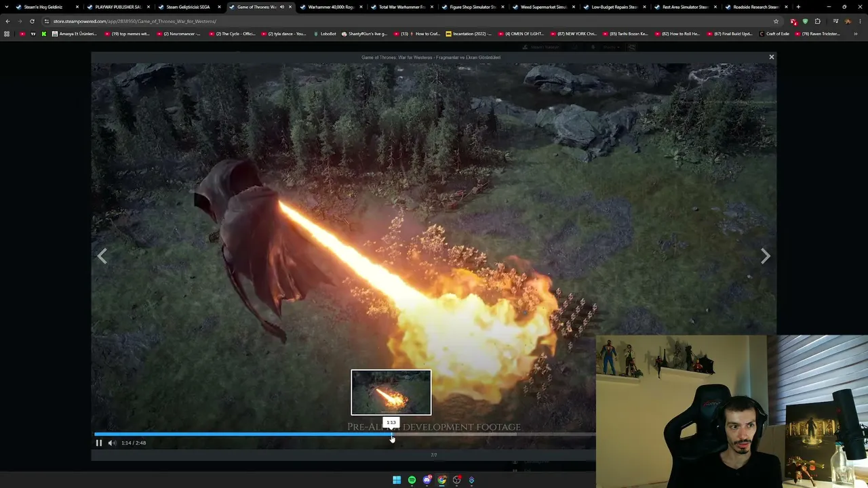
Task: Expand the hidden bookmarks chevron
Action: [x=856, y=34]
